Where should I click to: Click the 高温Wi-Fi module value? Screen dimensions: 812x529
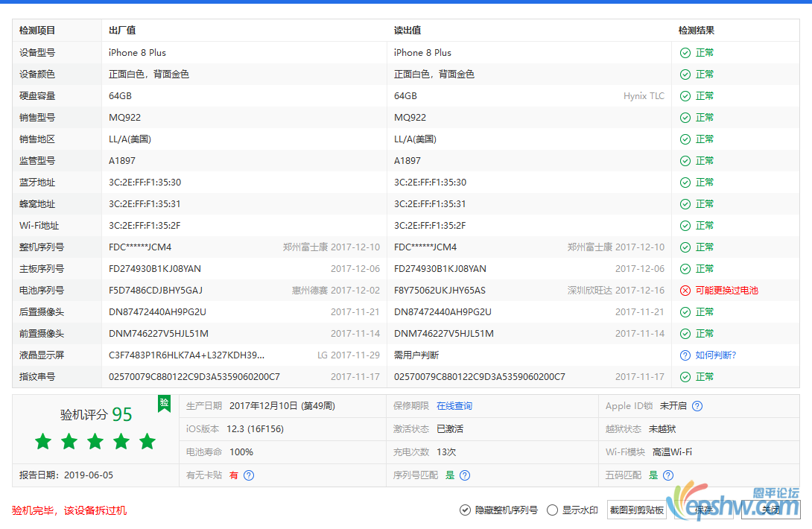(672, 452)
